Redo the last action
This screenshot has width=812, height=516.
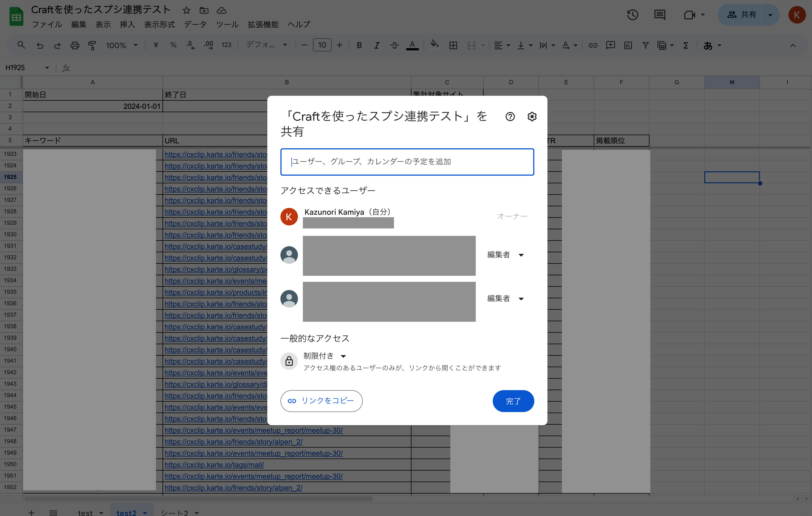click(x=57, y=45)
